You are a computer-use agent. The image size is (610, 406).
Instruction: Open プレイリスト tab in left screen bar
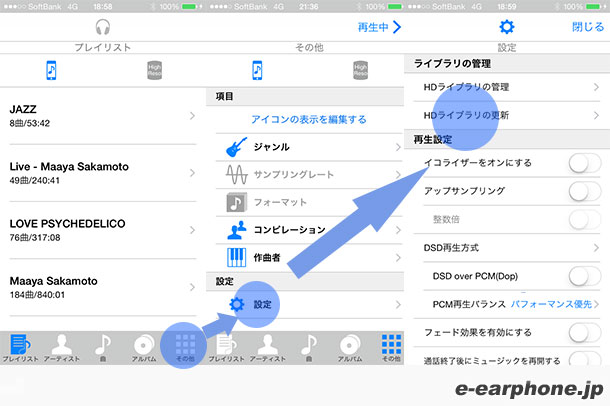[20, 348]
